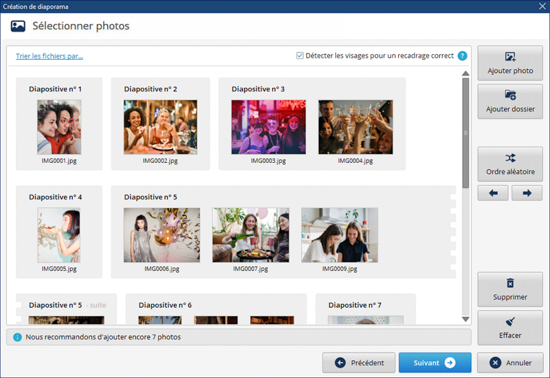This screenshot has height=378, width=550.
Task: Select the IMG0005.jpg thumbnail
Action: click(x=59, y=235)
